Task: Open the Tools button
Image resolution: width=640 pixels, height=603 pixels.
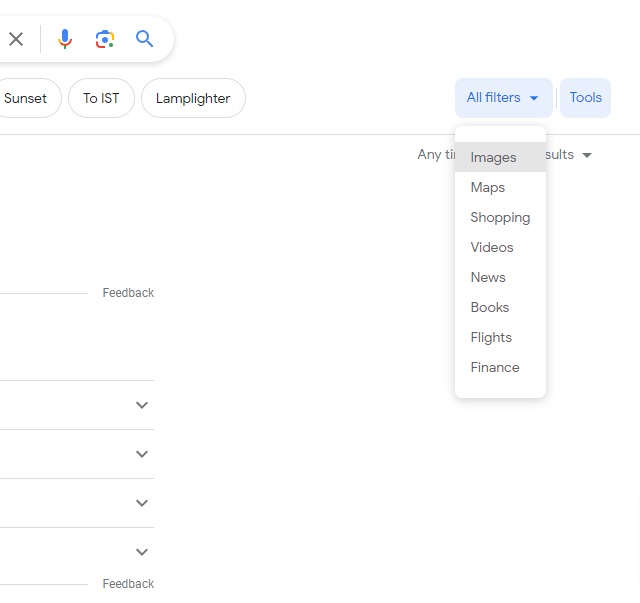Action: tap(585, 98)
